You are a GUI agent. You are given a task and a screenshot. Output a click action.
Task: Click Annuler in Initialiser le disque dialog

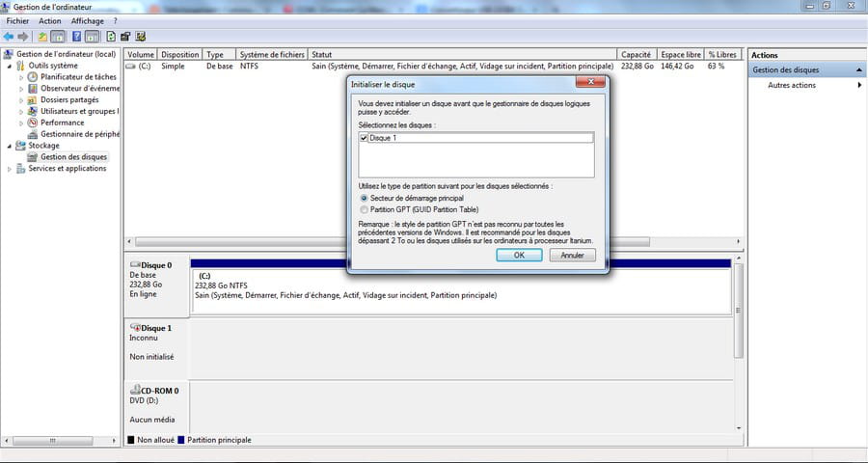pos(572,256)
